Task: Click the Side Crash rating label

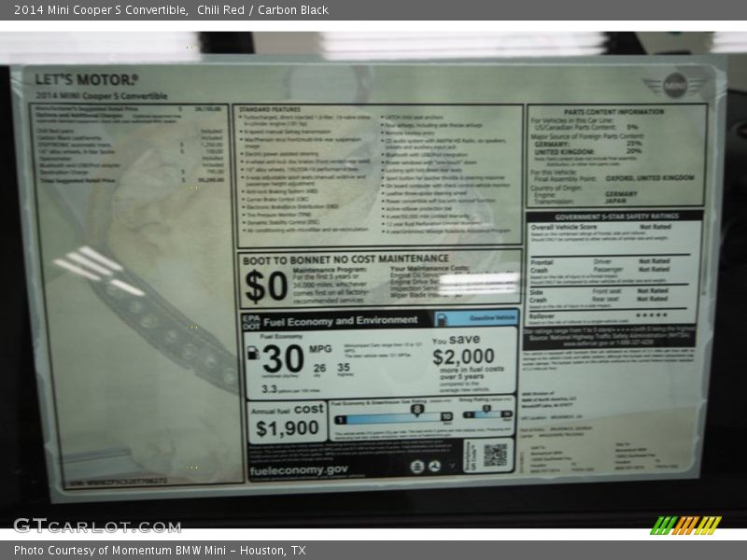Action: pyautogui.click(x=538, y=296)
